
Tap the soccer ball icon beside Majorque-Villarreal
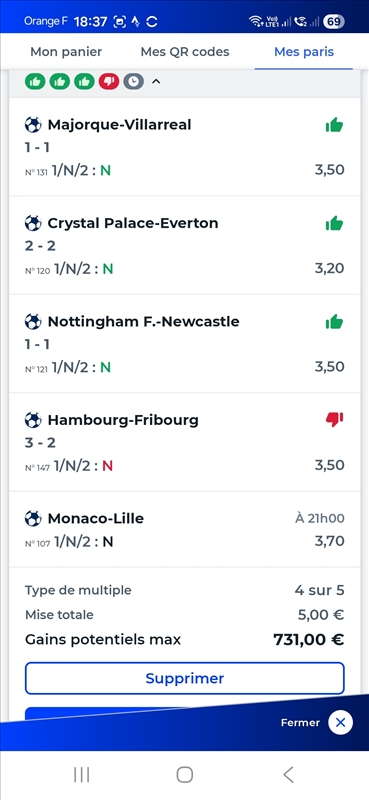pyautogui.click(x=33, y=124)
